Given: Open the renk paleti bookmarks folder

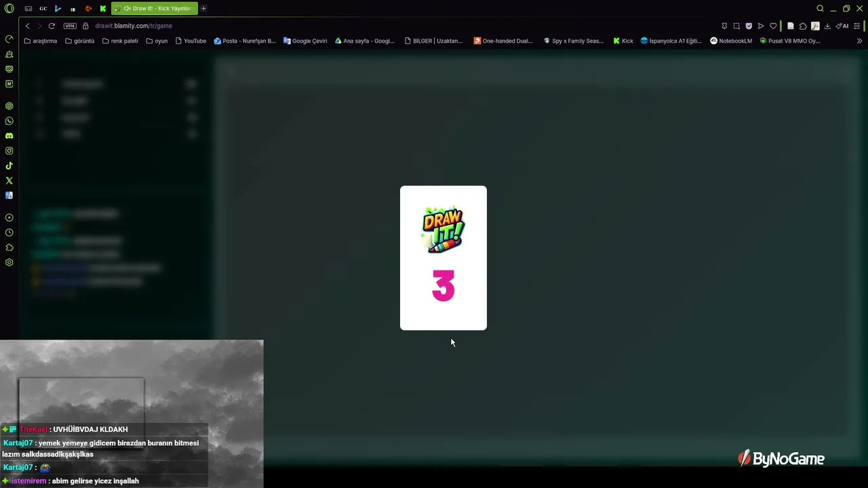Looking at the screenshot, I should pos(120,41).
